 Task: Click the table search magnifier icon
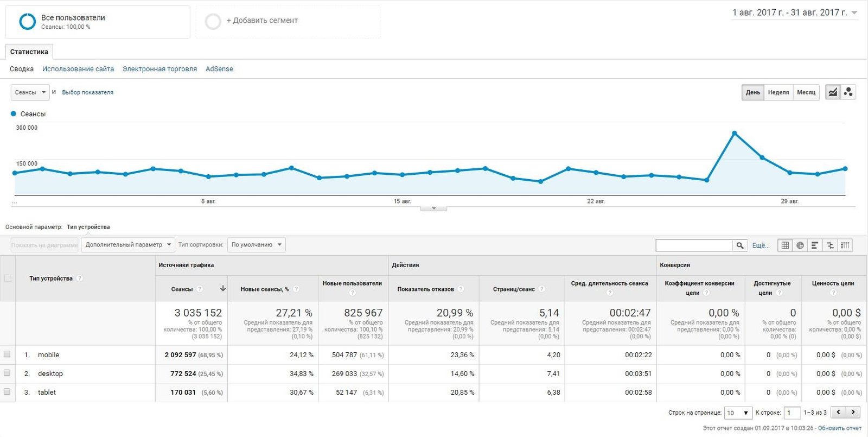740,245
